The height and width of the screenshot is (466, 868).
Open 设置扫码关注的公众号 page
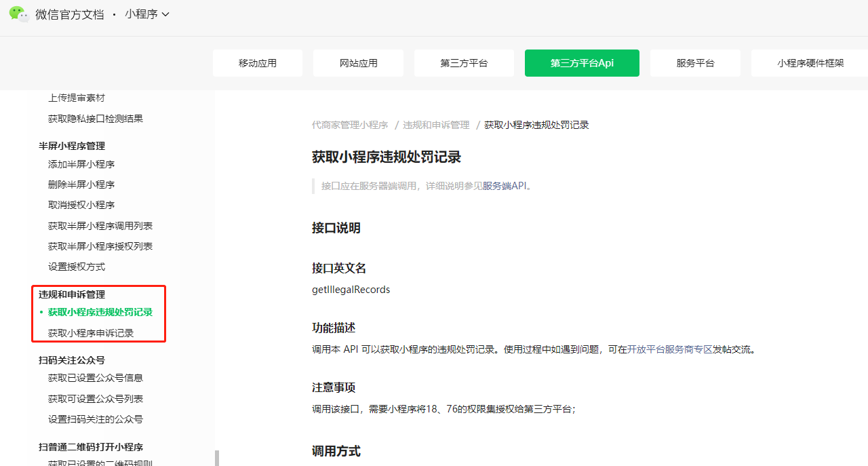click(93, 419)
